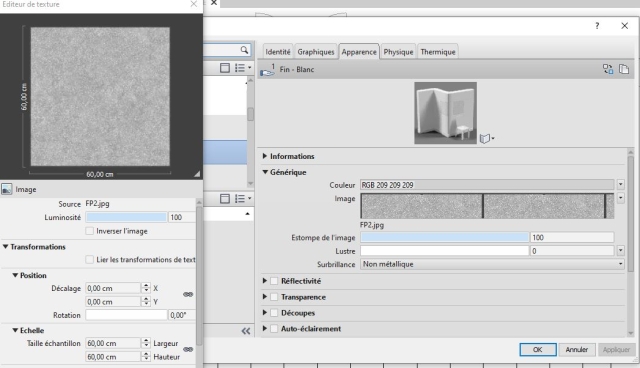
Task: Close the Editeur de texture window
Action: point(193,4)
